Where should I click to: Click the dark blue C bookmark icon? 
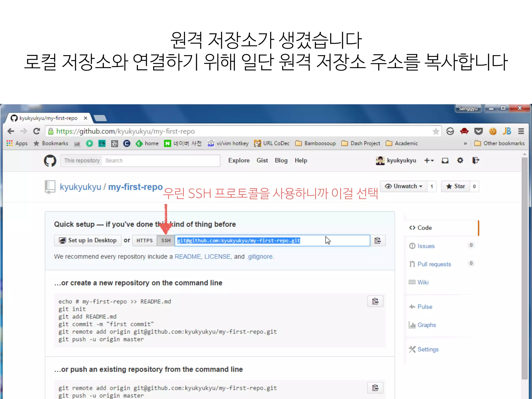click(127, 143)
